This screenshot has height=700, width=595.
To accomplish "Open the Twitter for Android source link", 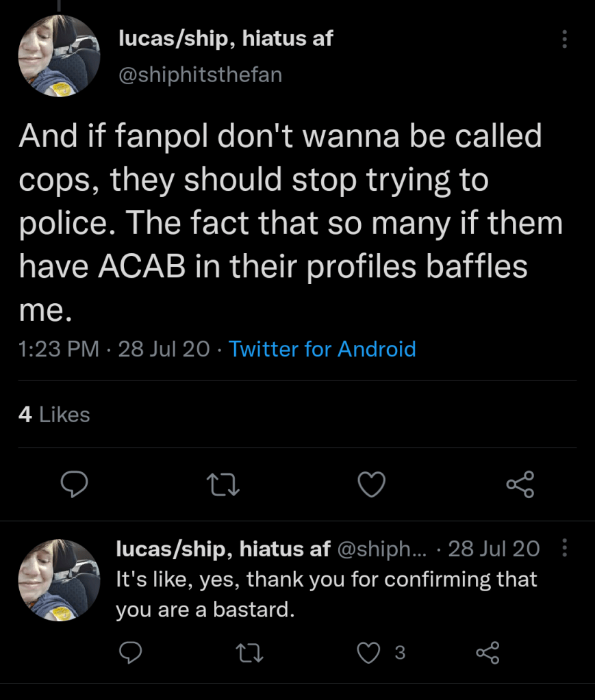I will [322, 349].
